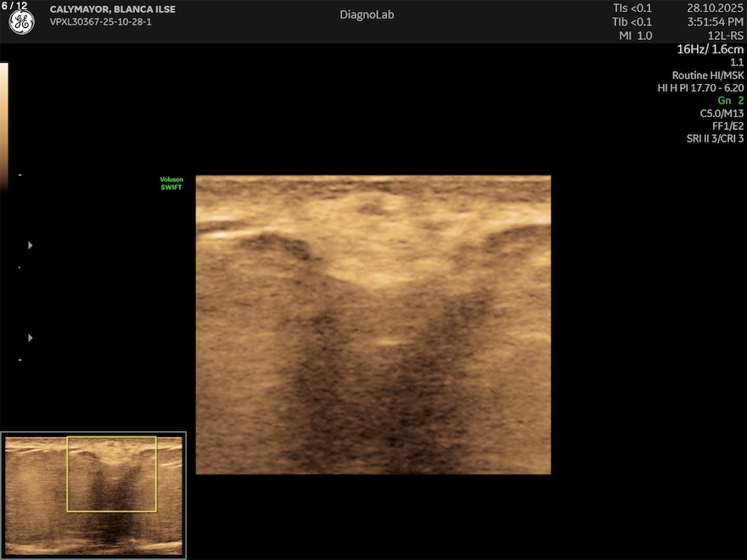Screen dimensions: 747x560
Task: Select the 12L-RS probe label
Action: 725,36
